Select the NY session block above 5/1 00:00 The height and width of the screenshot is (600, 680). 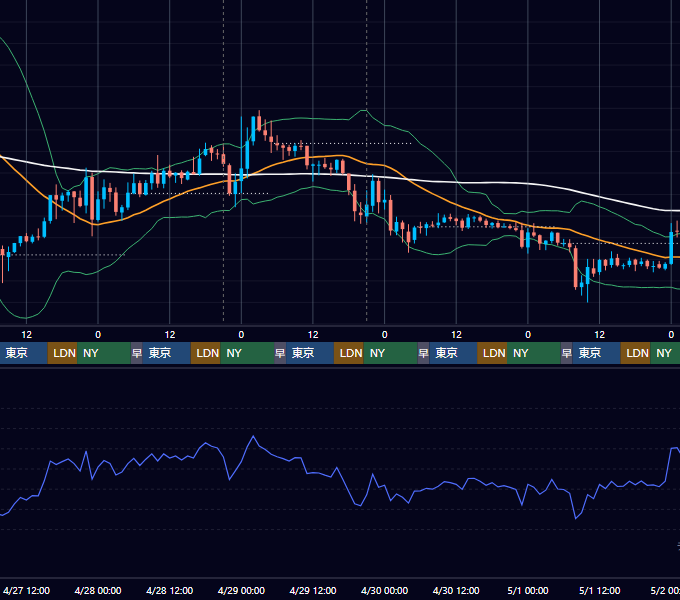[534, 353]
